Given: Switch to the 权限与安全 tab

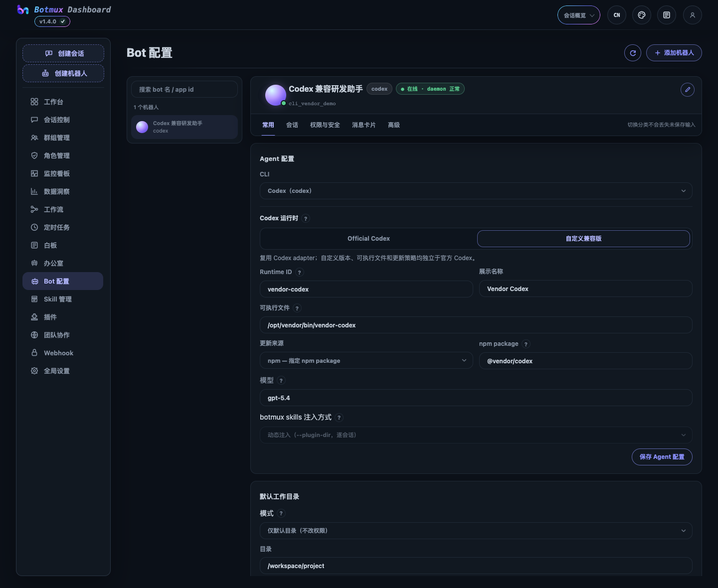Looking at the screenshot, I should (x=325, y=125).
